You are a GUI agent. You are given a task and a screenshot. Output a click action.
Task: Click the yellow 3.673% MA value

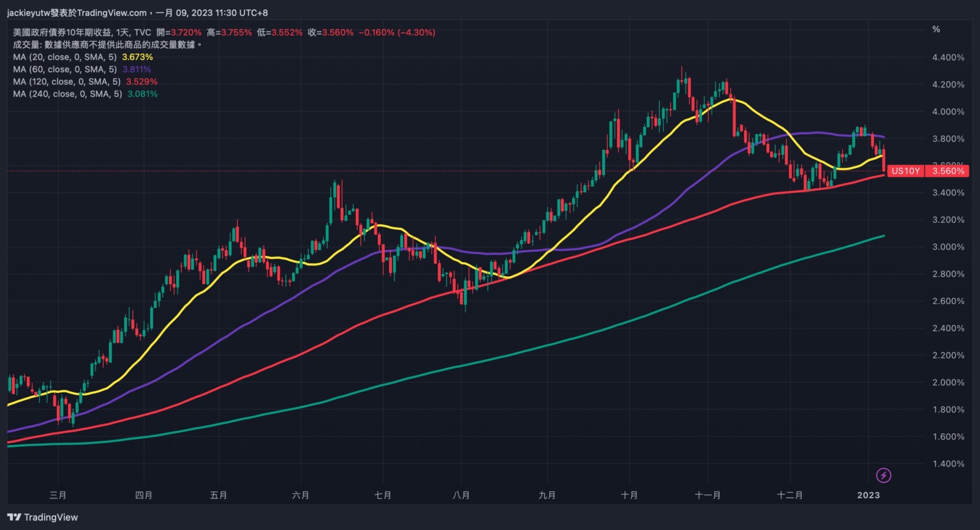tap(137, 57)
